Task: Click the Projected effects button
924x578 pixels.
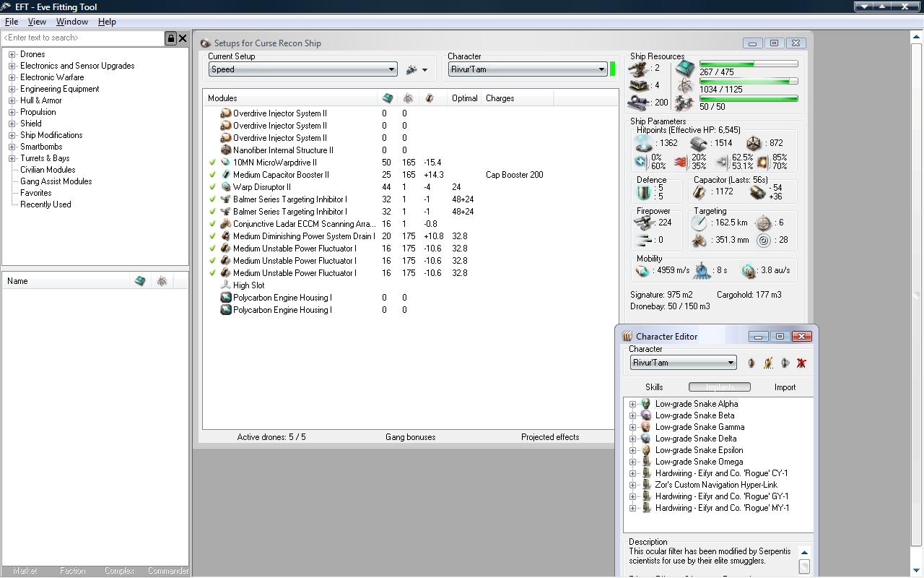Action: 550,437
